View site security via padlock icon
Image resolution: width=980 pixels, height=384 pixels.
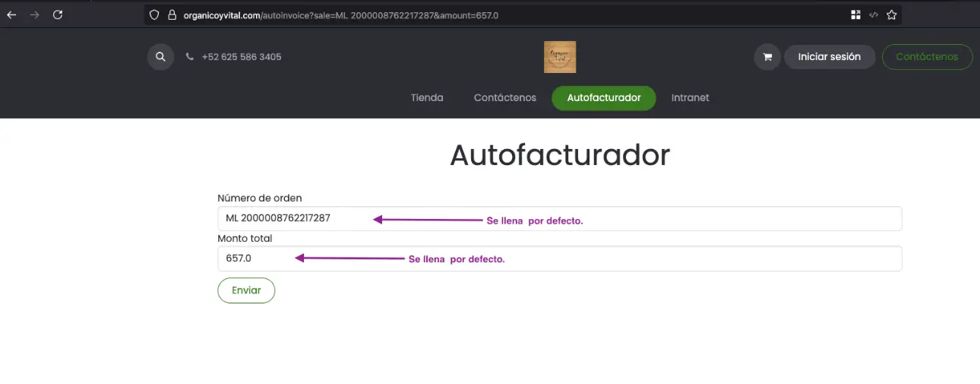pos(172,14)
